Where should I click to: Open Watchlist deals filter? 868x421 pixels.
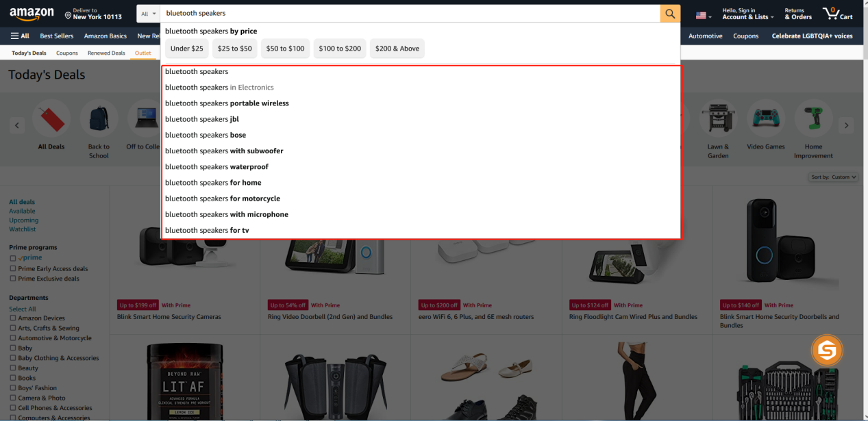pyautogui.click(x=23, y=229)
